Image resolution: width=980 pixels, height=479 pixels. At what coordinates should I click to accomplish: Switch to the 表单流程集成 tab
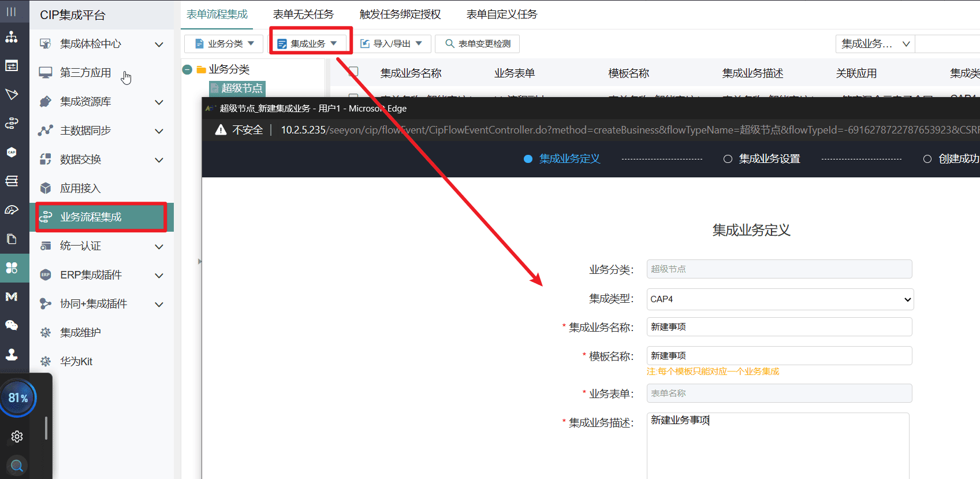click(217, 14)
